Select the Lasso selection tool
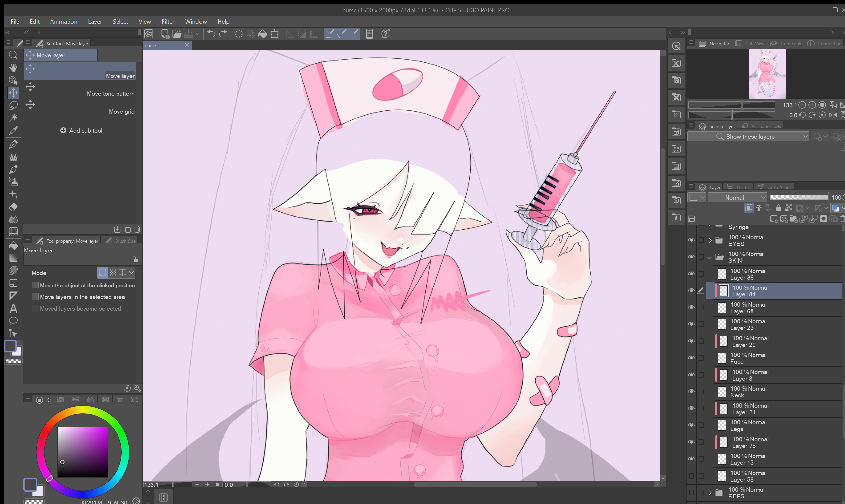The height and width of the screenshot is (504, 845). click(13, 105)
